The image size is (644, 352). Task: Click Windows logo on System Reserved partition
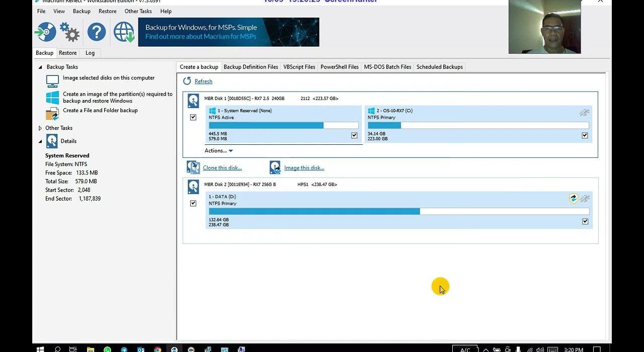212,111
